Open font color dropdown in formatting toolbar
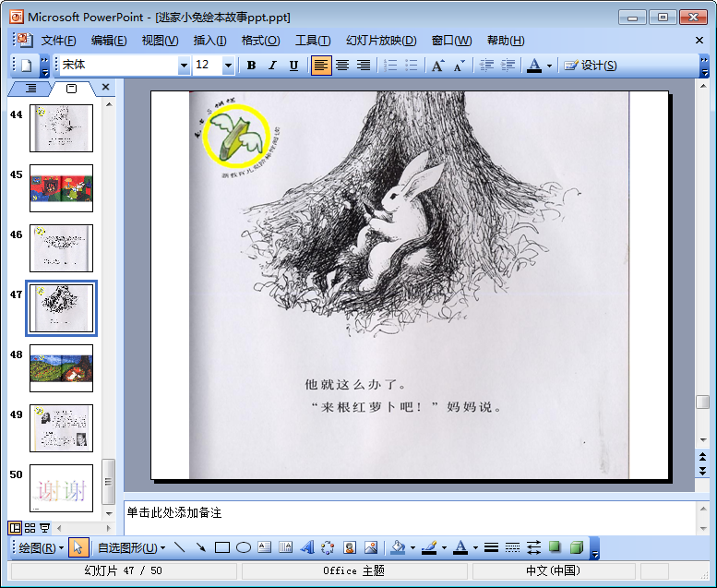The height and width of the screenshot is (588, 717). pos(550,66)
